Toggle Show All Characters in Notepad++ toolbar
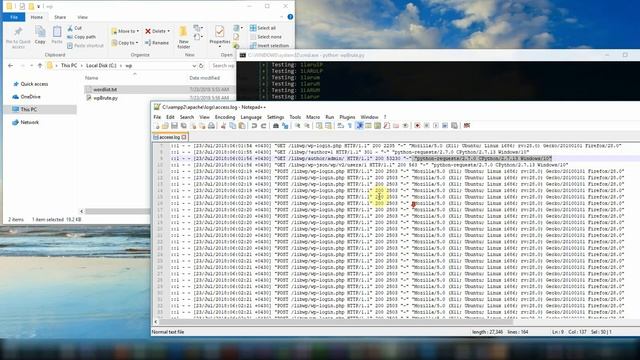 [x=350, y=126]
